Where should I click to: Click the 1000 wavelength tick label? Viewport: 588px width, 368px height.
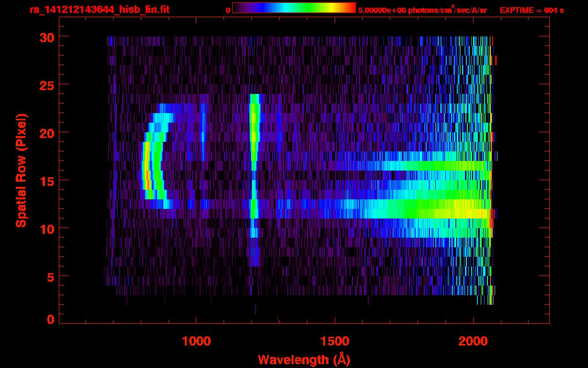click(x=196, y=341)
